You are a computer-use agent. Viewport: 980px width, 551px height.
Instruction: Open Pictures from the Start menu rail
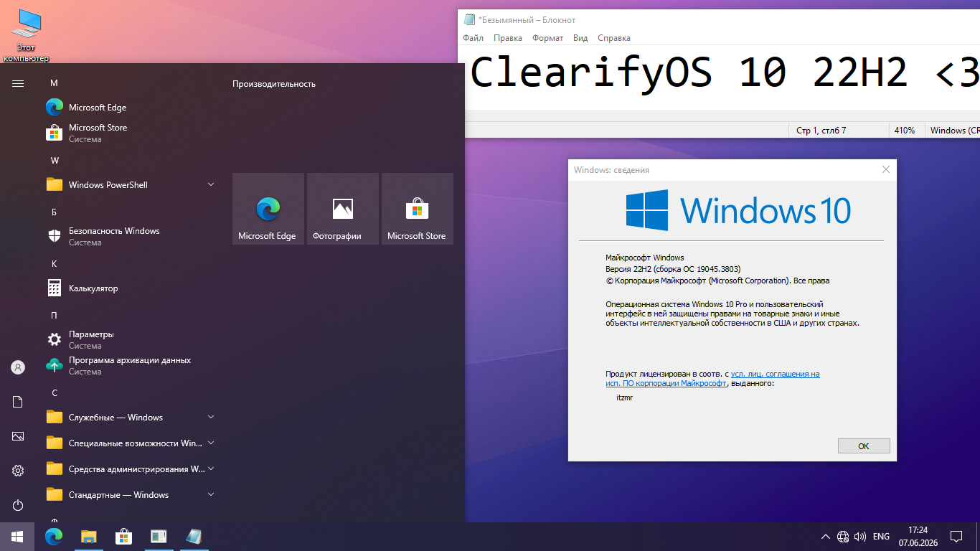pos(18,436)
